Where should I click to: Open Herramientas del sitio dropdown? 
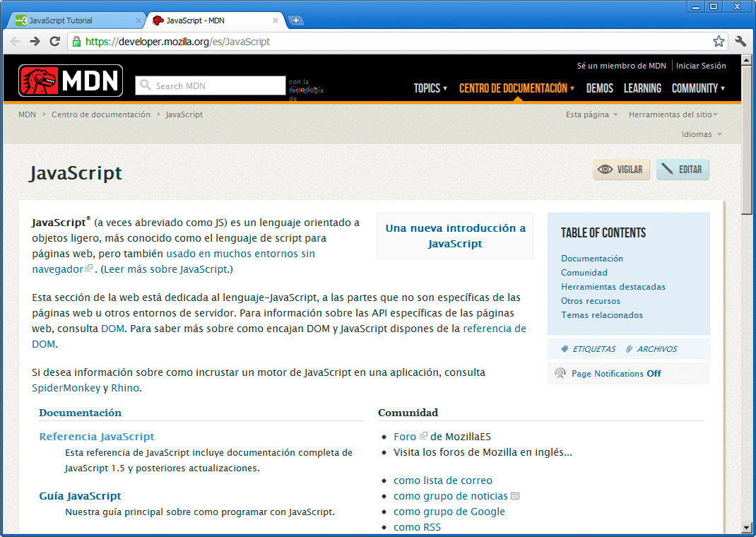coord(673,114)
